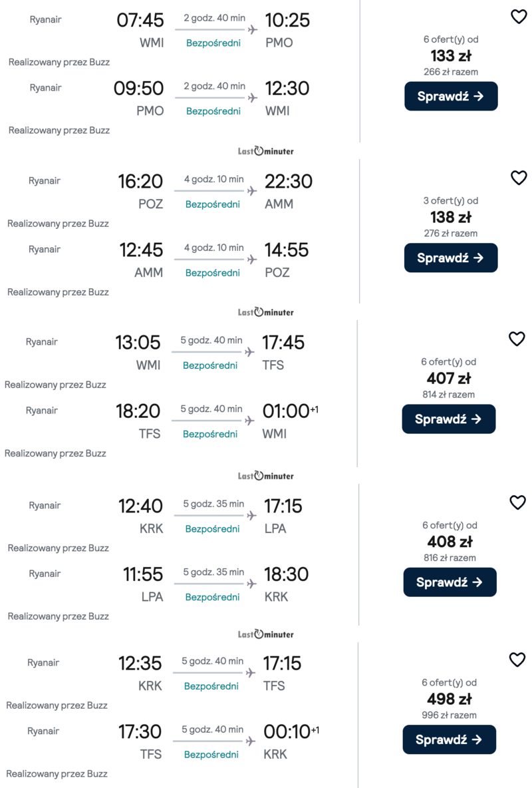532x788 pixels.
Task: Favorite the POZ to AMM flight offer
Action: 519,178
